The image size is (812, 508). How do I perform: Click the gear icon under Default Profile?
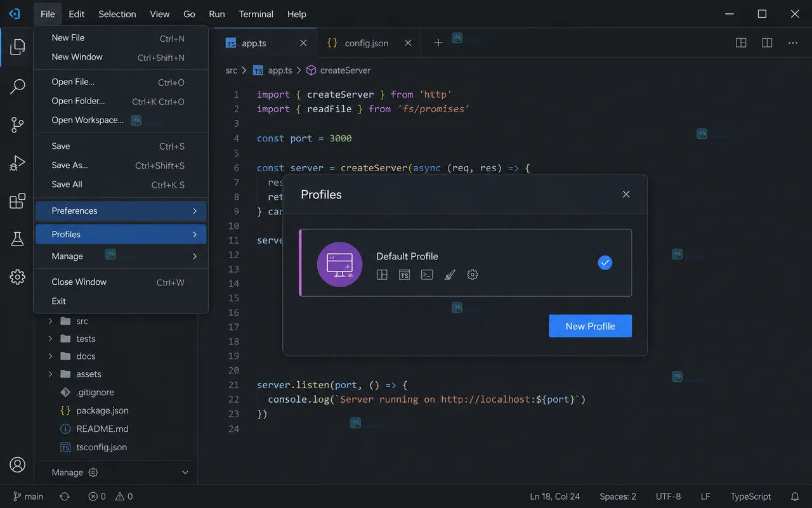473,275
